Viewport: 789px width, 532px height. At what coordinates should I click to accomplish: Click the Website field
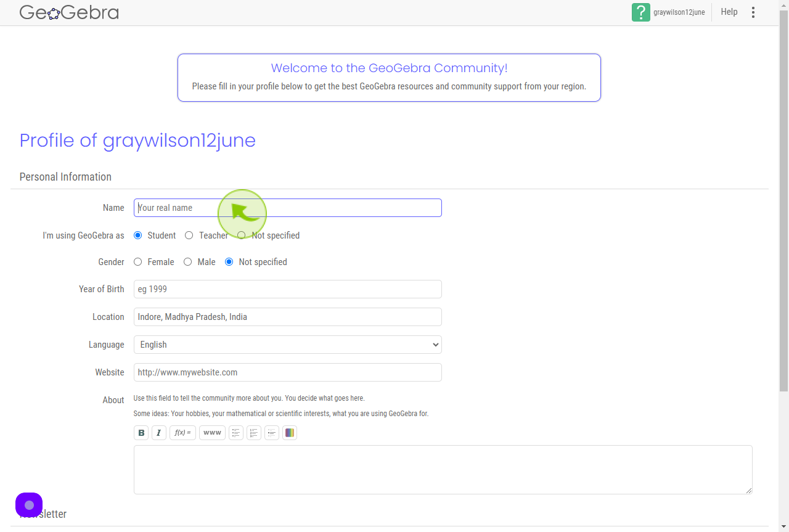pos(288,372)
